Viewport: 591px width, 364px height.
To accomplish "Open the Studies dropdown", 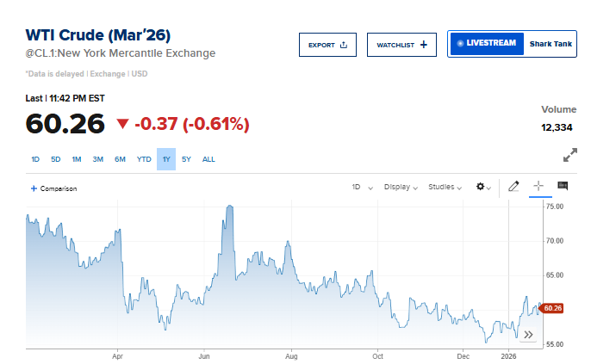I will pos(446,187).
